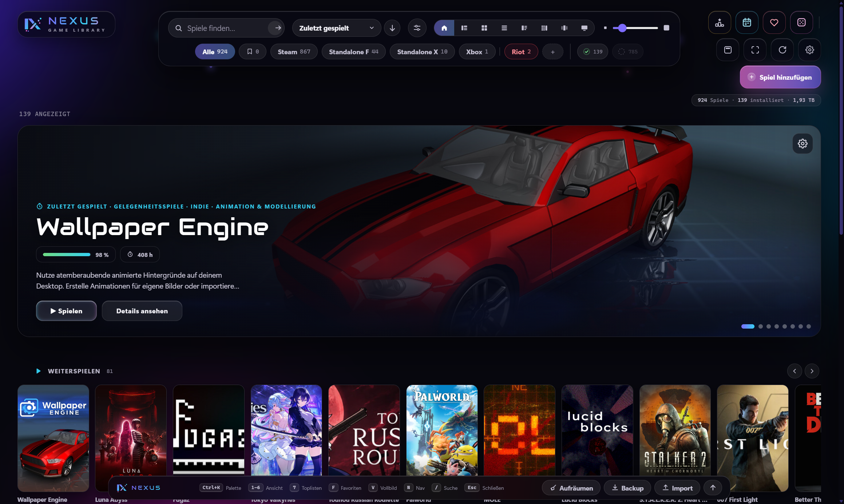This screenshot has width=844, height=504.
Task: Click the 408 h playtime badge
Action: coord(140,255)
